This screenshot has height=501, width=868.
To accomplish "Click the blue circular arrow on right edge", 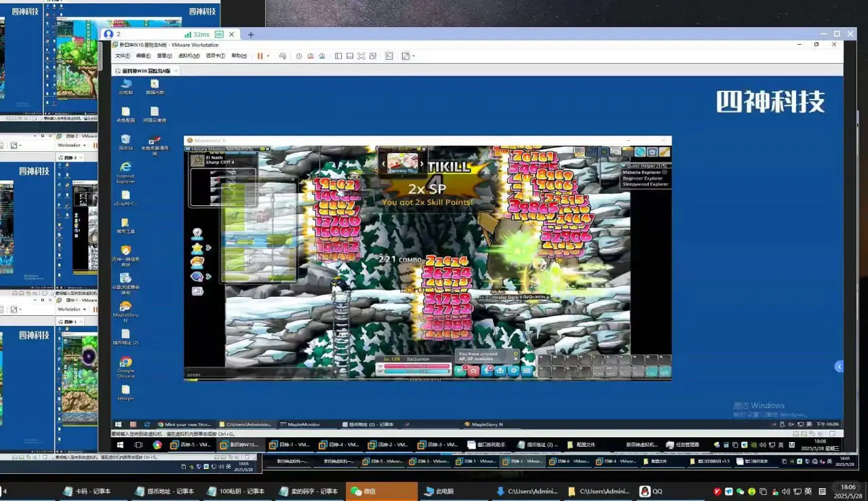I will 839,366.
